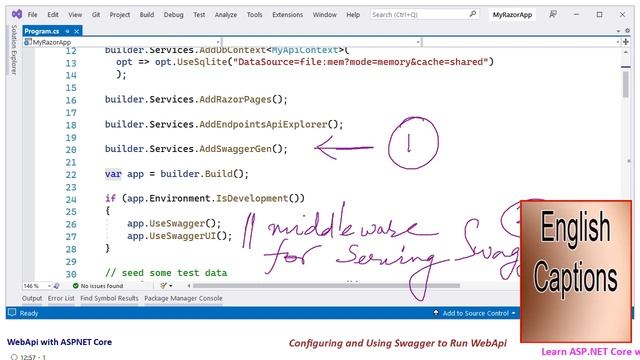Open the Tools menu
Viewport: 640px width, 360px height.
tap(254, 15)
